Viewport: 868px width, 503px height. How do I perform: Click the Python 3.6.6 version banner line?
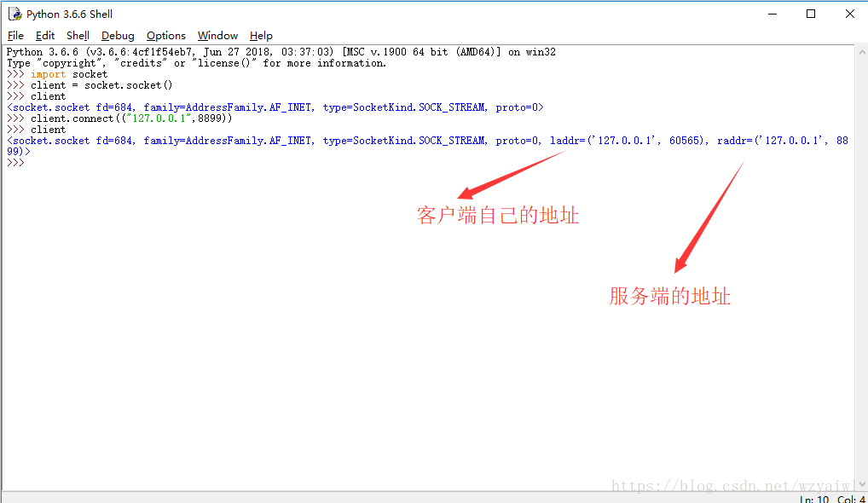point(281,52)
